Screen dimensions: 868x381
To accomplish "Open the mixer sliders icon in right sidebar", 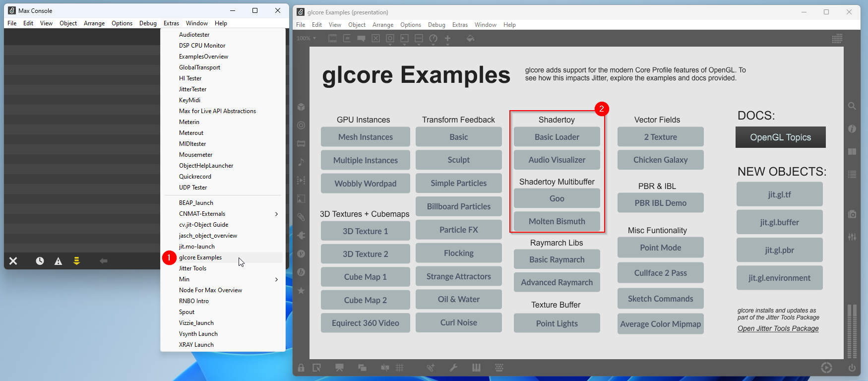I will [x=852, y=237].
